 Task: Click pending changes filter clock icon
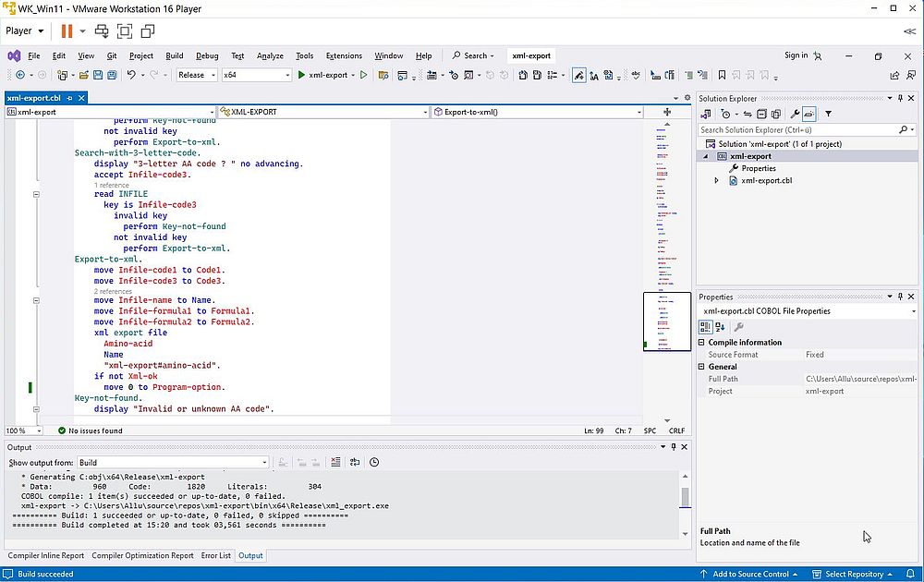click(x=725, y=115)
